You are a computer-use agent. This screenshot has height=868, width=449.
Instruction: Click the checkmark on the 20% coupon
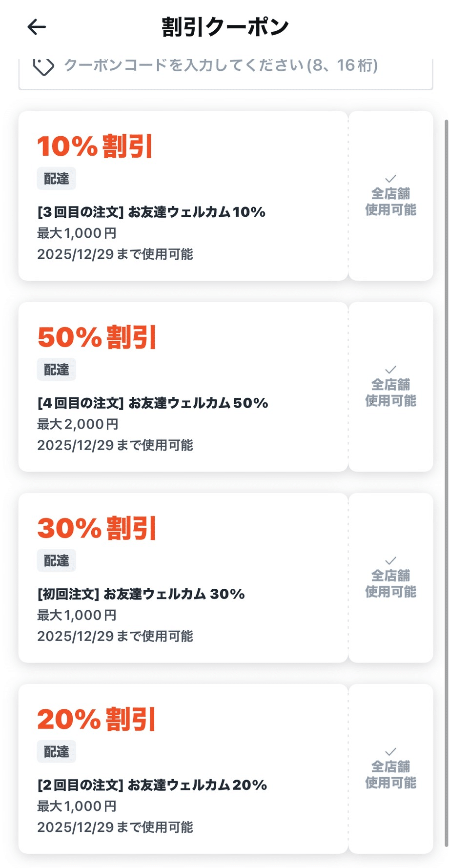click(390, 751)
